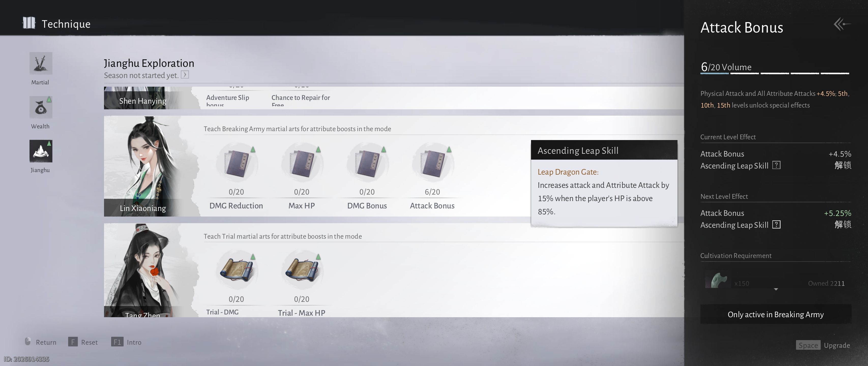Click the Reset button
The image size is (868, 366).
(83, 342)
